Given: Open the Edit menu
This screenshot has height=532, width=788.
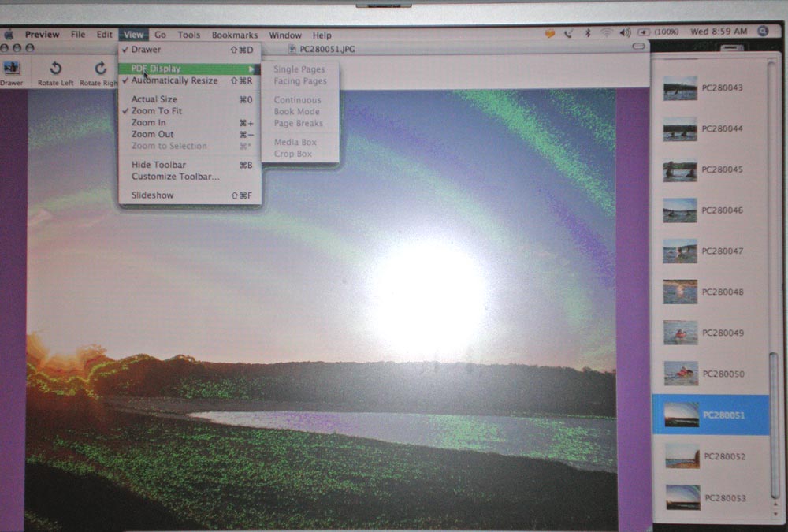Looking at the screenshot, I should [x=104, y=34].
